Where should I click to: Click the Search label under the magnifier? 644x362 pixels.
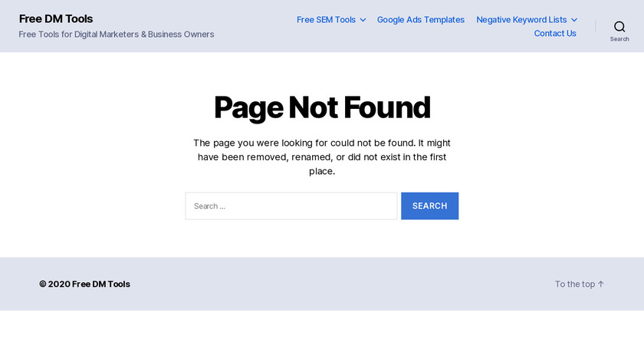click(x=619, y=39)
